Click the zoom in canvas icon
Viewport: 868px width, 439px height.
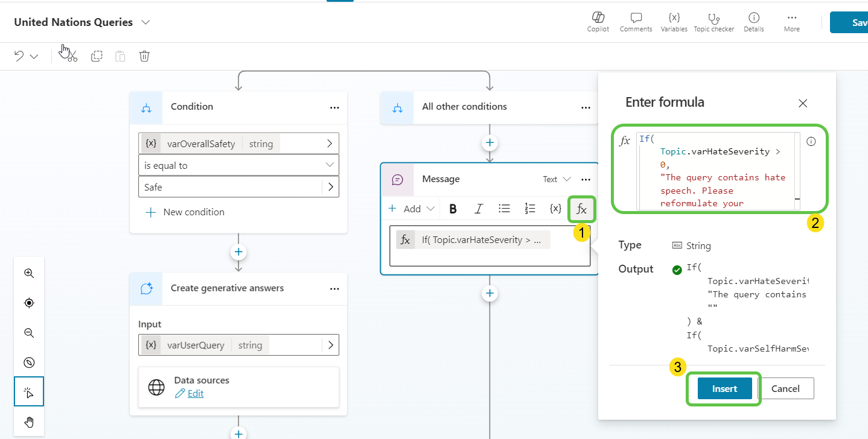[29, 273]
